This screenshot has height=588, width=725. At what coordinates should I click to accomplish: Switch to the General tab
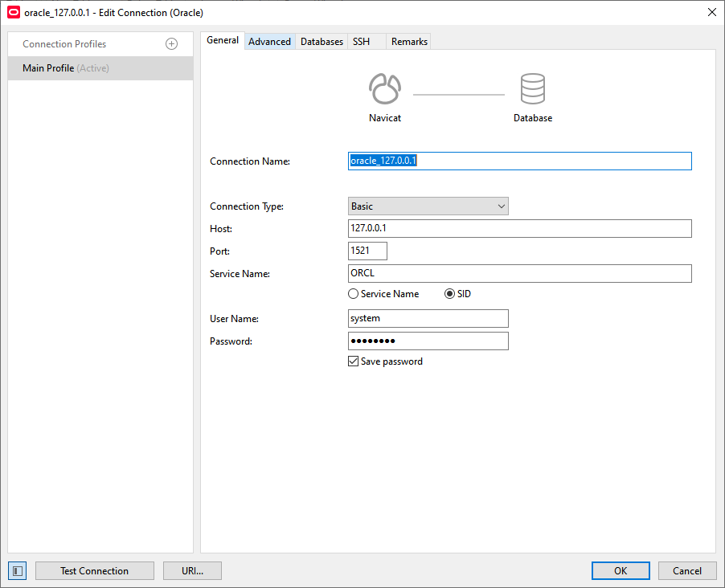pyautogui.click(x=223, y=40)
